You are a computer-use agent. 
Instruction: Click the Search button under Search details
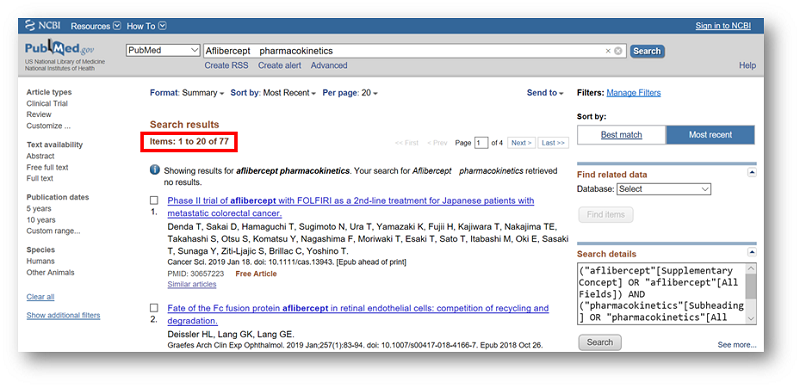[599, 342]
